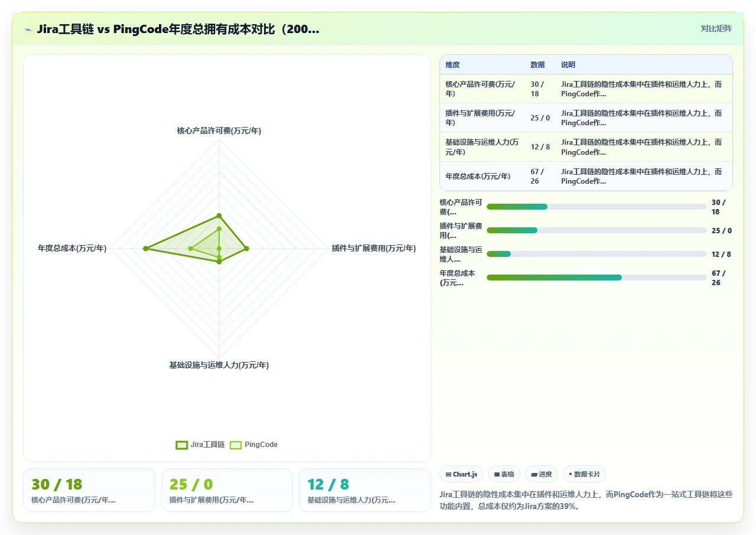Open the 12 / 8 data card
This screenshot has width=756, height=535.
[x=365, y=490]
